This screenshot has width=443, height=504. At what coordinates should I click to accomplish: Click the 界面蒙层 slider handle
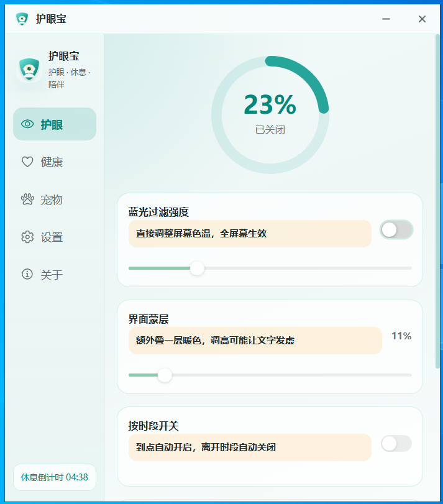pos(165,375)
